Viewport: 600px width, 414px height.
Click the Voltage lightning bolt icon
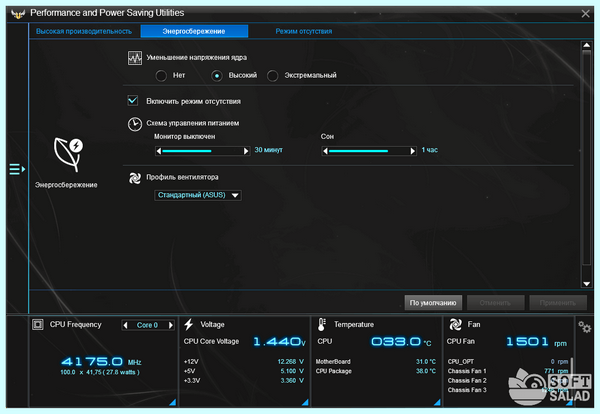[189, 324]
